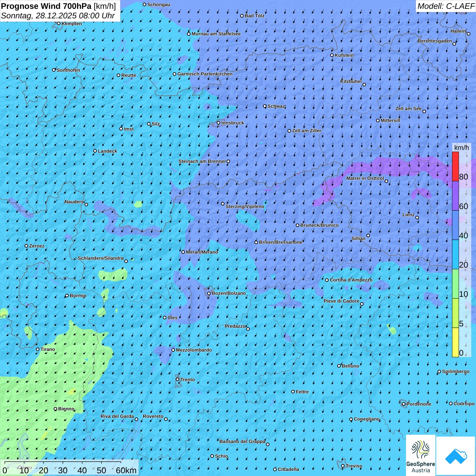476x476 pixels.
Task: Click the Steinach am Brenner label
Action: click(202, 161)
